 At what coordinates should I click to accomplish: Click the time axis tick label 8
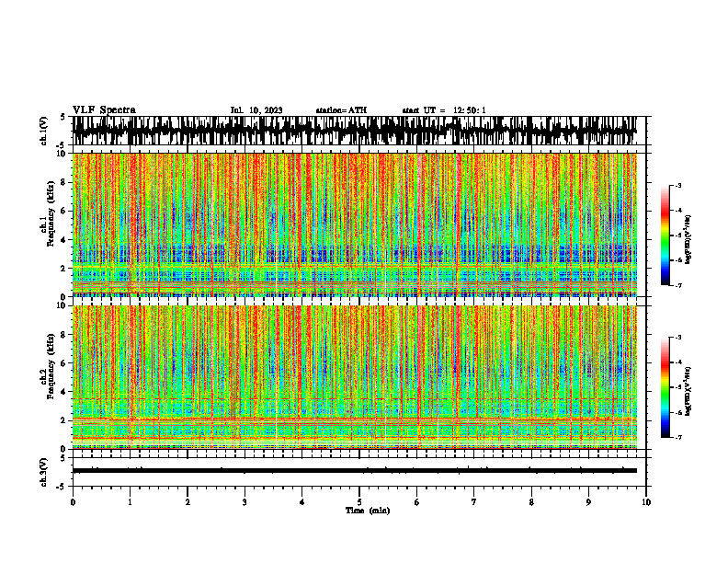(x=531, y=502)
